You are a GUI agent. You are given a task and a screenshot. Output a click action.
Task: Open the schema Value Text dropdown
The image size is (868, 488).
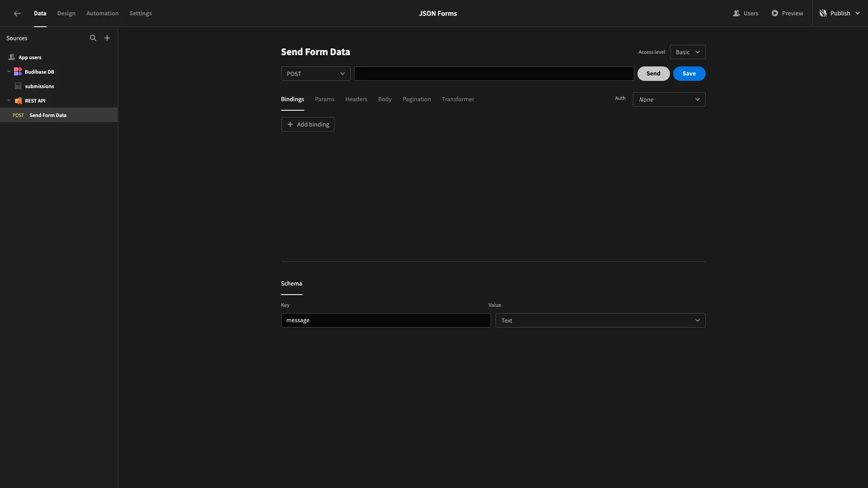click(x=600, y=320)
